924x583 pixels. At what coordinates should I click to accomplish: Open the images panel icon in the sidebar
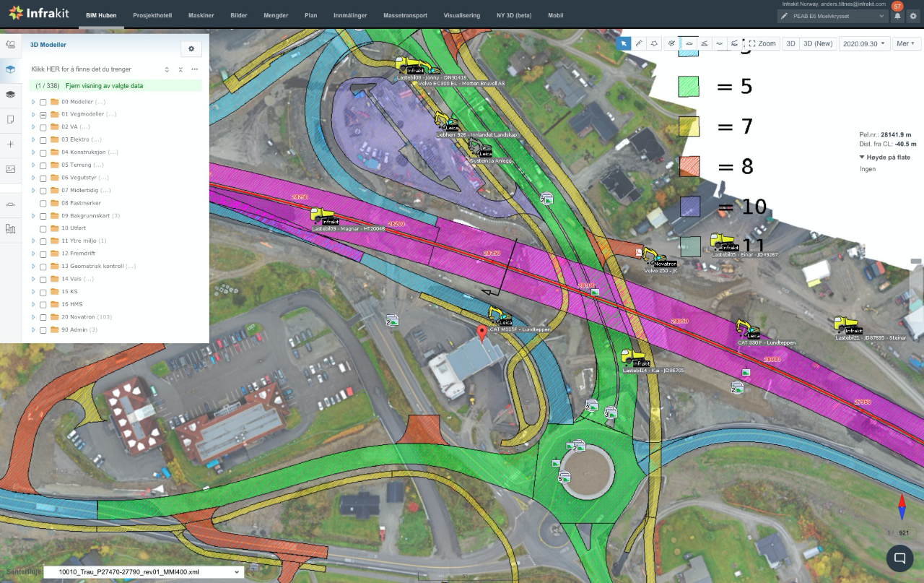click(x=10, y=168)
